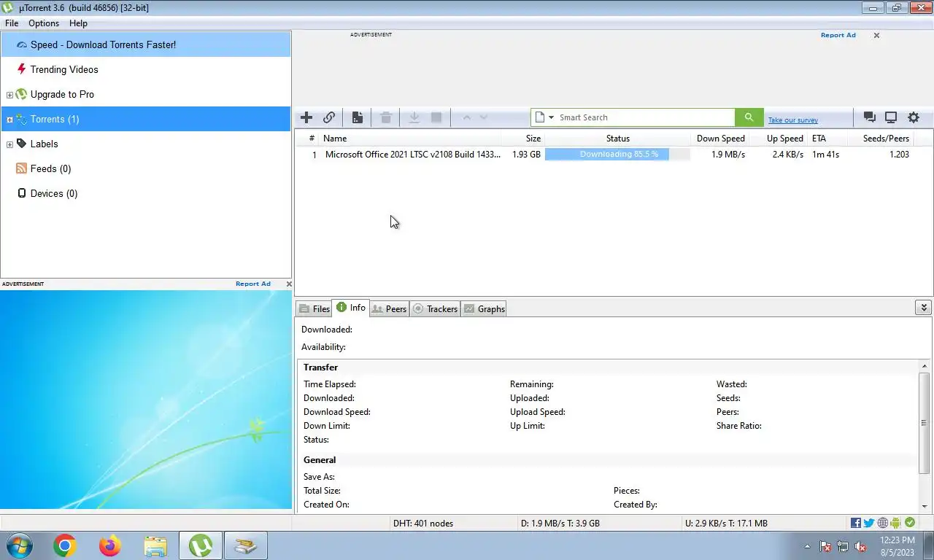The width and height of the screenshot is (934, 560).
Task: Click the Downloading 85.5 % progress bar
Action: point(617,155)
